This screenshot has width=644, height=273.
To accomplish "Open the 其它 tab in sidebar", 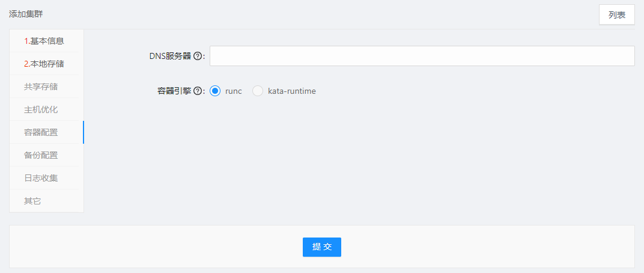I will (x=46, y=201).
